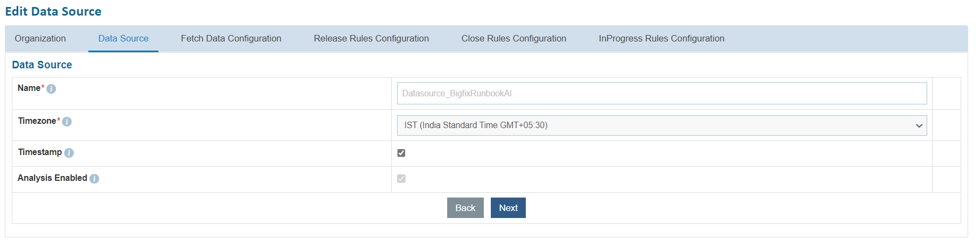Toggle the Analysis Enabled checkbox
The width and height of the screenshot is (980, 246).
(401, 179)
